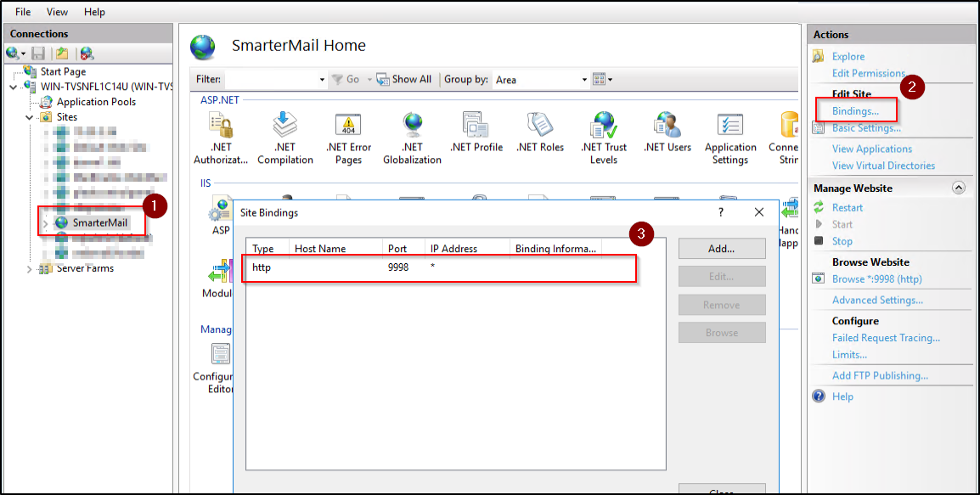The width and height of the screenshot is (980, 495).
Task: Open the .NET Profile icon
Action: point(476,126)
